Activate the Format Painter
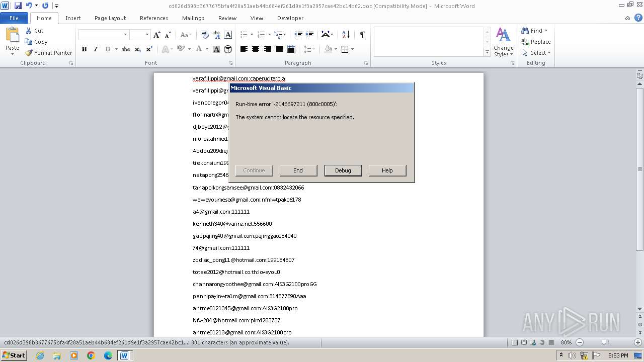 coord(48,53)
